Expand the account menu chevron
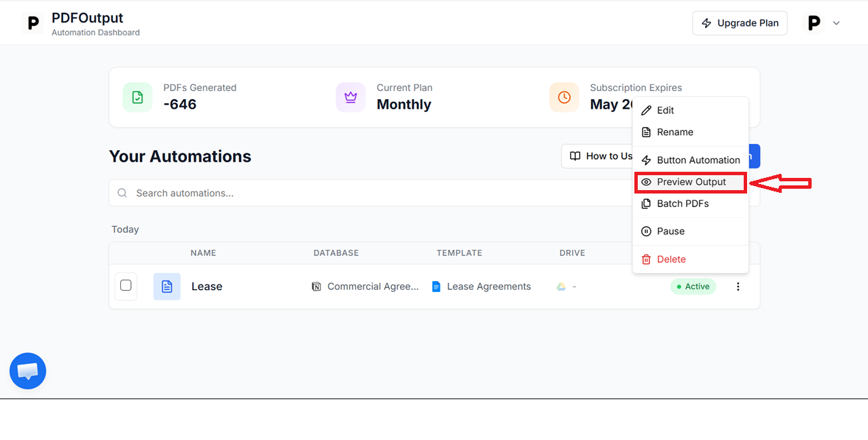The width and height of the screenshot is (868, 440). [836, 23]
